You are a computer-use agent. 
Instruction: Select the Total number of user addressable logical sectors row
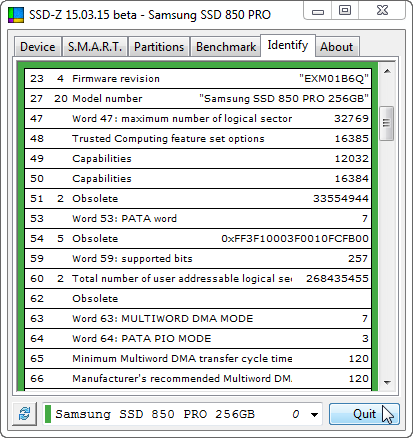pyautogui.click(x=198, y=279)
